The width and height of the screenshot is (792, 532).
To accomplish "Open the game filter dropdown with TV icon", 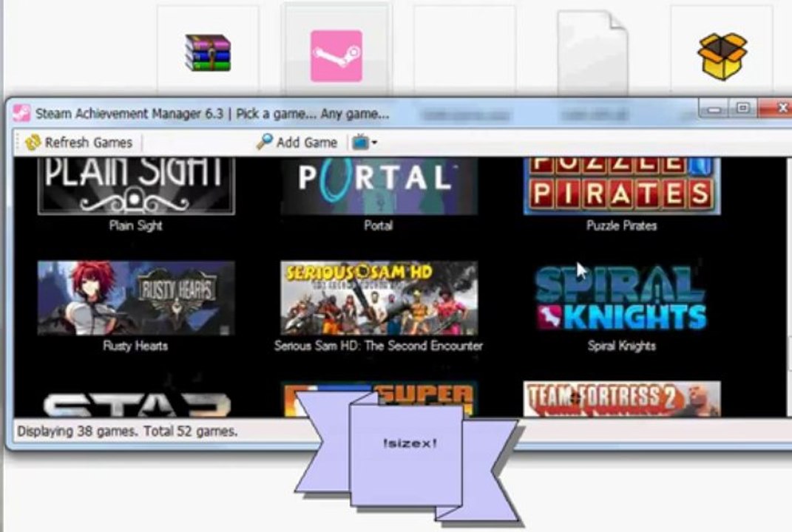I will tap(365, 143).
